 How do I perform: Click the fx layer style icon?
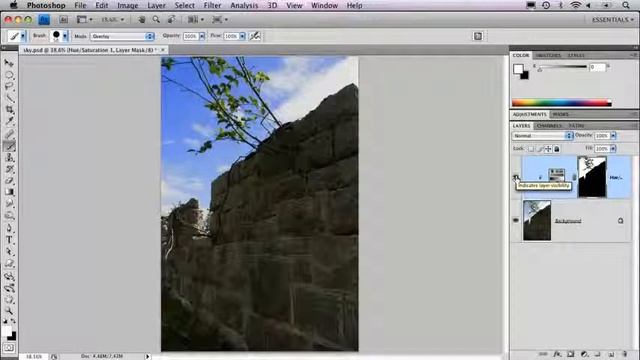pyautogui.click(x=557, y=354)
